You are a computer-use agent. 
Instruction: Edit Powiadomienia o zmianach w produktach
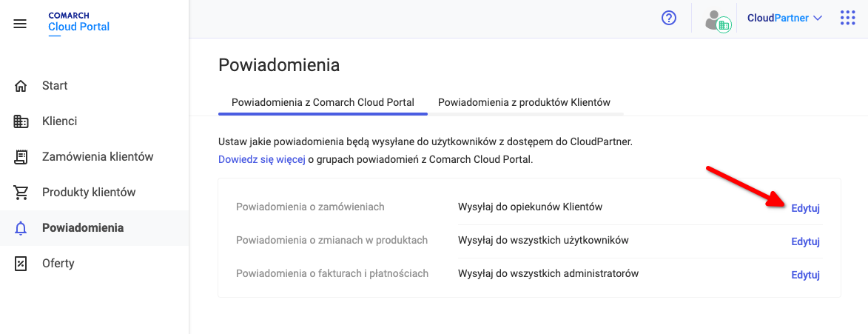(x=805, y=241)
